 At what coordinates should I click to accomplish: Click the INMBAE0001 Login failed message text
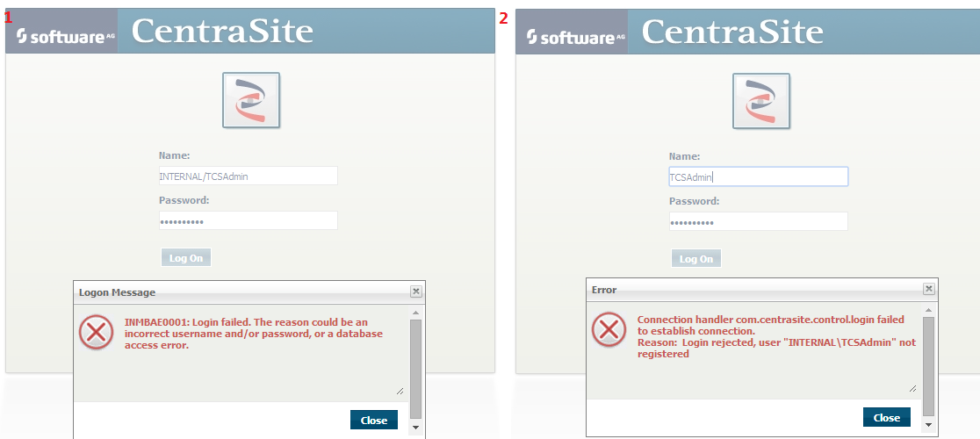click(x=254, y=335)
